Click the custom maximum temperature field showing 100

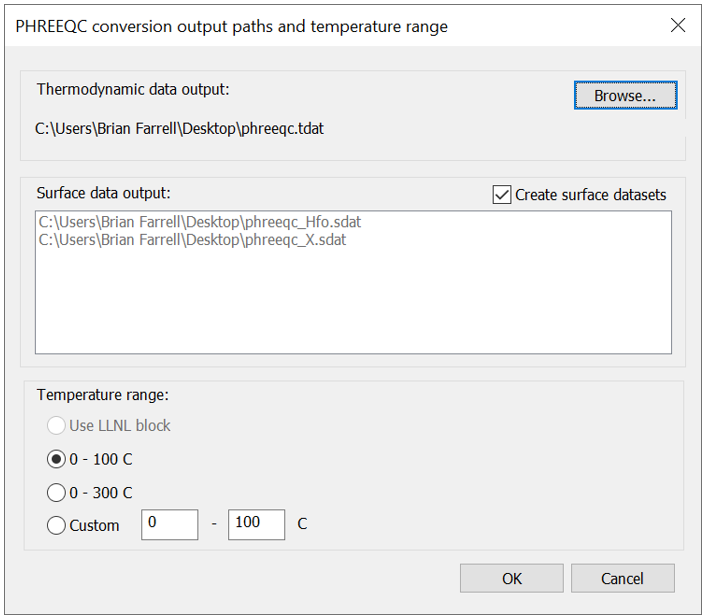pyautogui.click(x=256, y=524)
